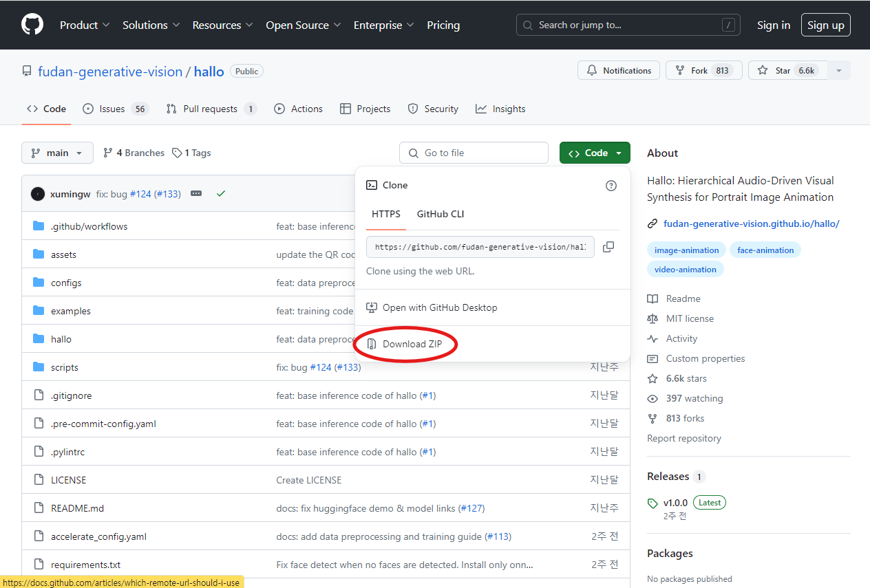Image resolution: width=870 pixels, height=588 pixels.
Task: Fork the repository with Fork button
Action: click(704, 71)
